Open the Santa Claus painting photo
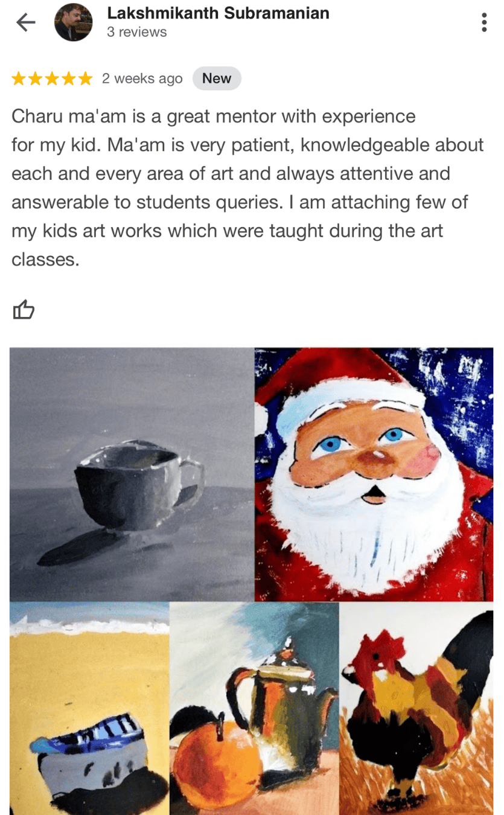Viewport: 504px width, 815px height. [374, 474]
